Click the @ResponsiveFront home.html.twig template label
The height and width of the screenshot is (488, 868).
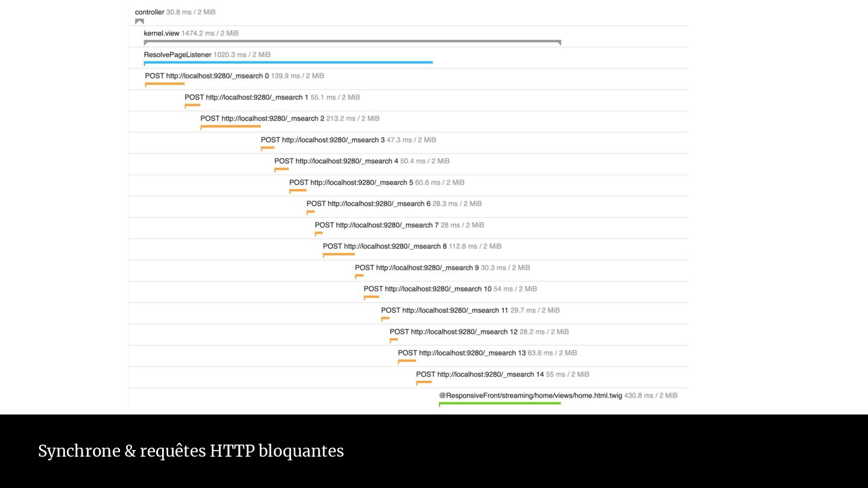pos(530,396)
